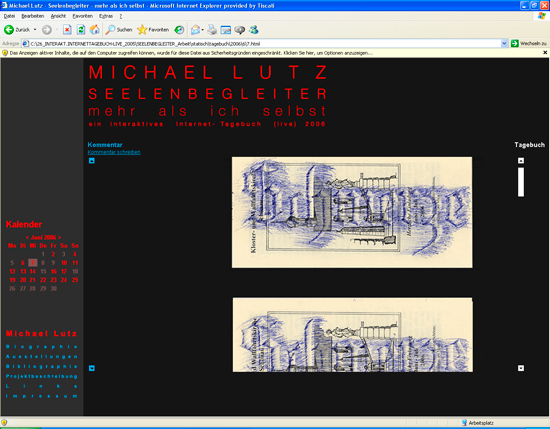
Task: Close the information bar with X
Action: [545, 53]
